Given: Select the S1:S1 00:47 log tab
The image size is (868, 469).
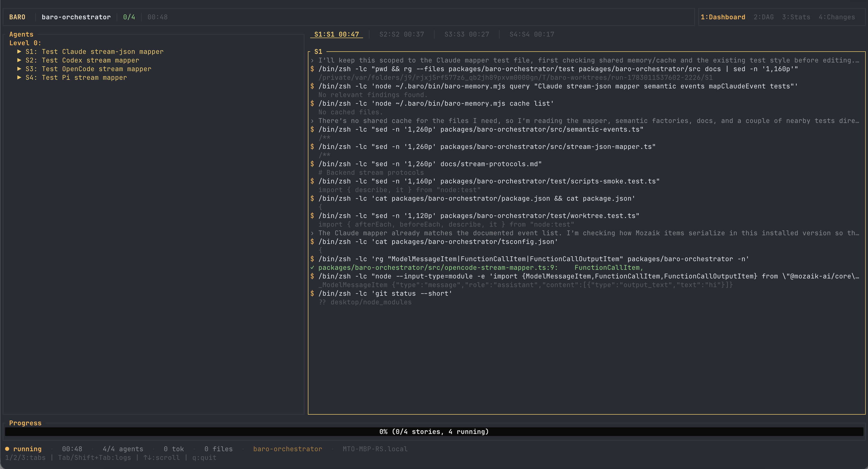Looking at the screenshot, I should click(x=336, y=34).
